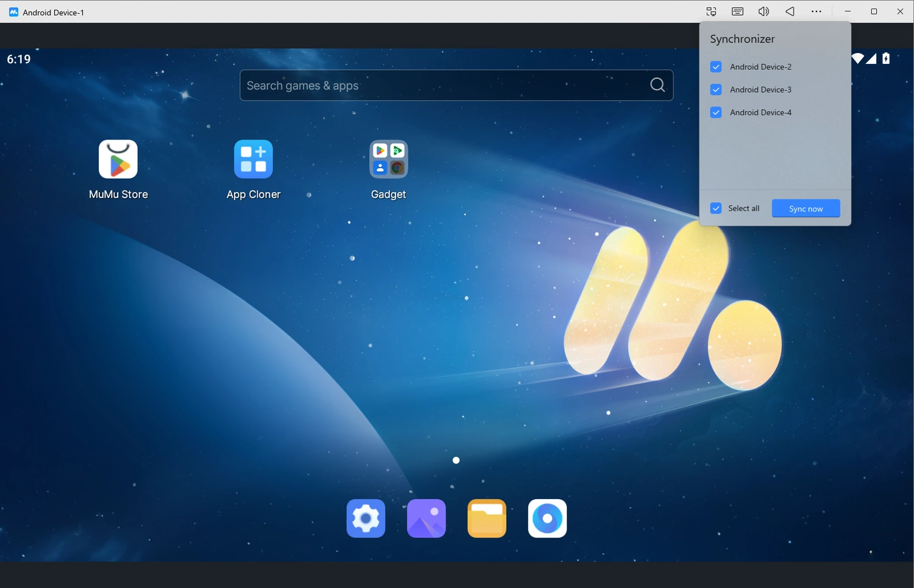Launch the App Cloner app
This screenshot has width=914, height=588.
click(x=253, y=160)
